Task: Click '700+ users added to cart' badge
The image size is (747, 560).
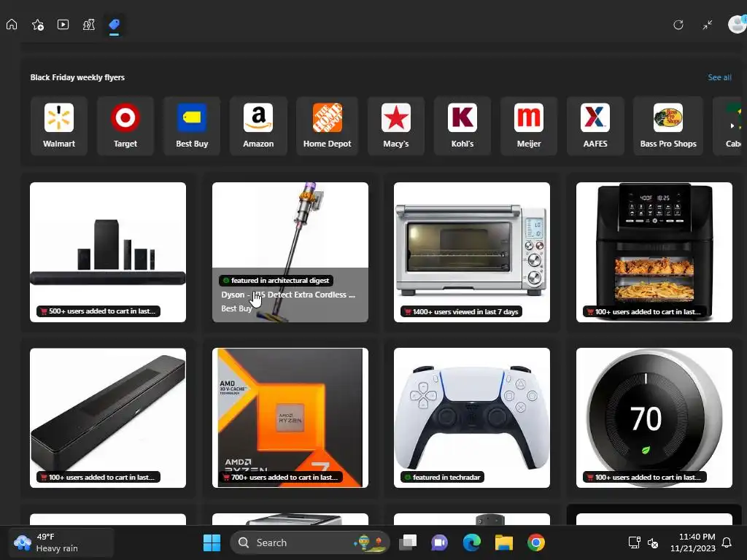Action: point(281,477)
